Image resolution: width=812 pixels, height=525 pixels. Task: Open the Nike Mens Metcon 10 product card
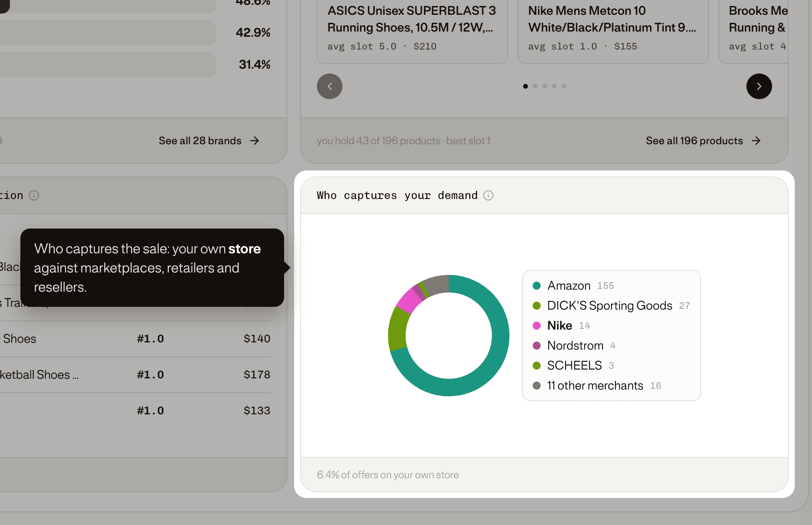click(x=613, y=31)
